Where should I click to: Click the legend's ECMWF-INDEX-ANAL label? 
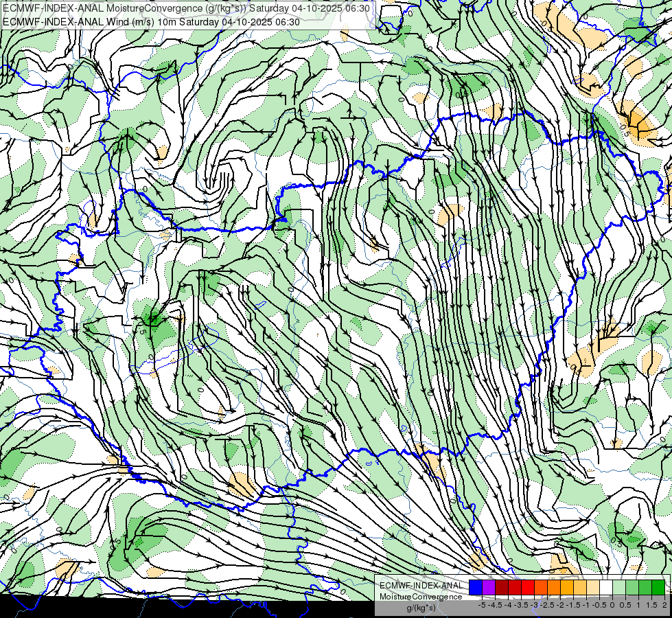(x=421, y=586)
